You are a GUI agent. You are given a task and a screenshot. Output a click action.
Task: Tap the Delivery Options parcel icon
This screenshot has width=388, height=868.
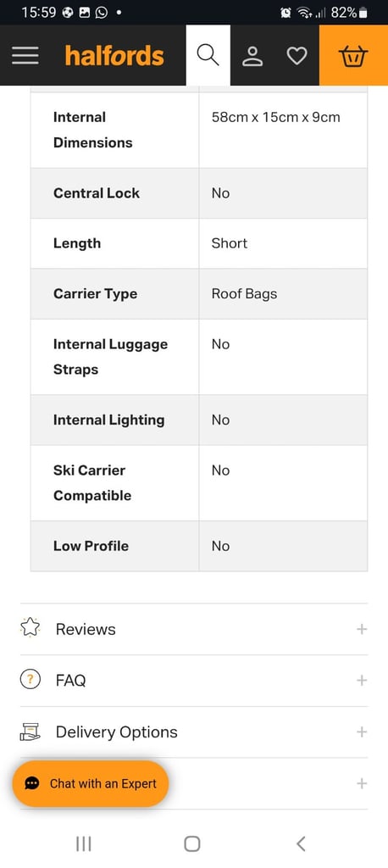(x=30, y=732)
